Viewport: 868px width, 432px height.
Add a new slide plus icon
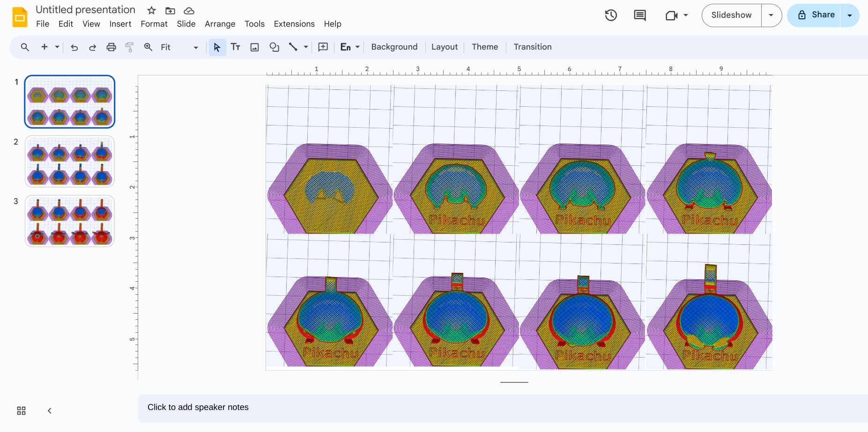(45, 47)
